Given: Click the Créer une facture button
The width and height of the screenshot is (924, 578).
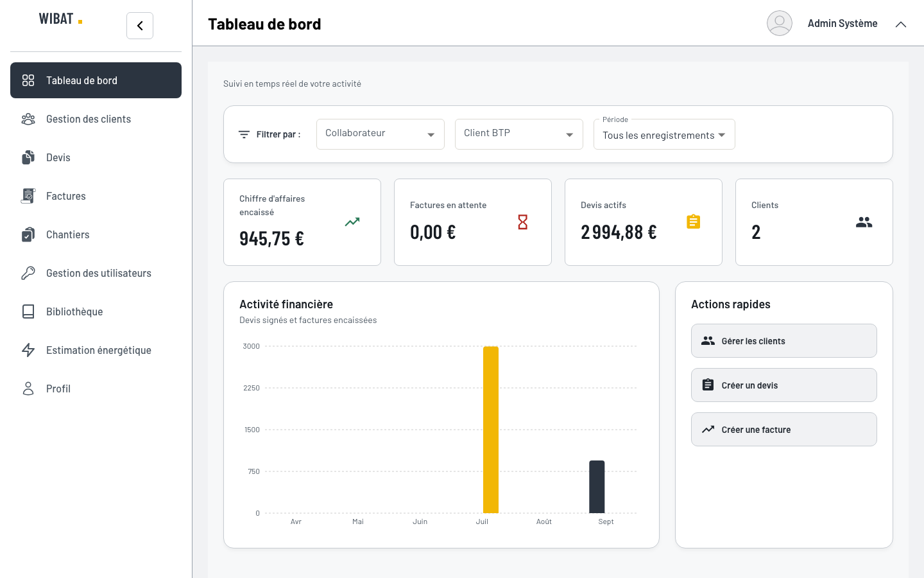Looking at the screenshot, I should tap(784, 430).
